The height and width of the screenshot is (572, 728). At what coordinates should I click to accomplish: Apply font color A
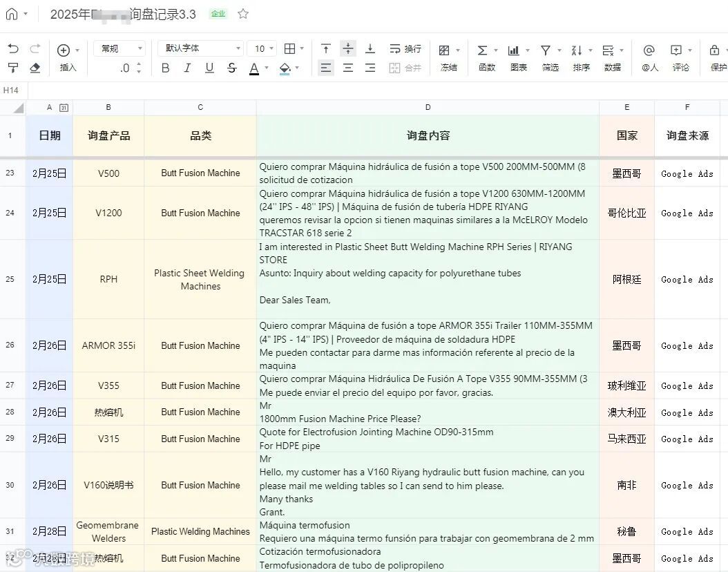pyautogui.click(x=254, y=68)
